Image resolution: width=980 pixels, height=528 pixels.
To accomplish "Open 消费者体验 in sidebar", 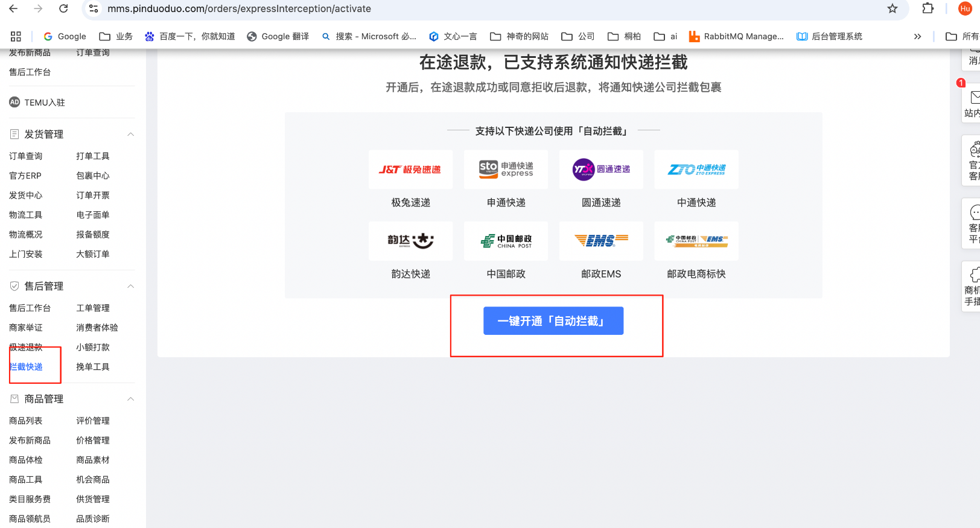I will [97, 328].
